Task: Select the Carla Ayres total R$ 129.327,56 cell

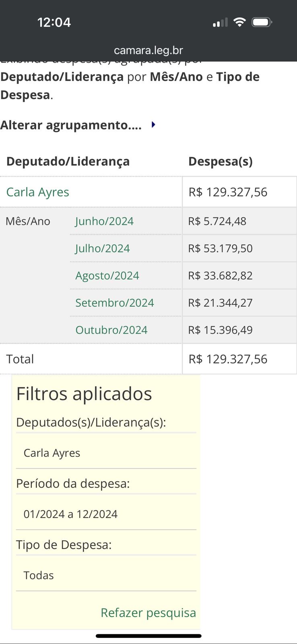Action: click(x=239, y=192)
